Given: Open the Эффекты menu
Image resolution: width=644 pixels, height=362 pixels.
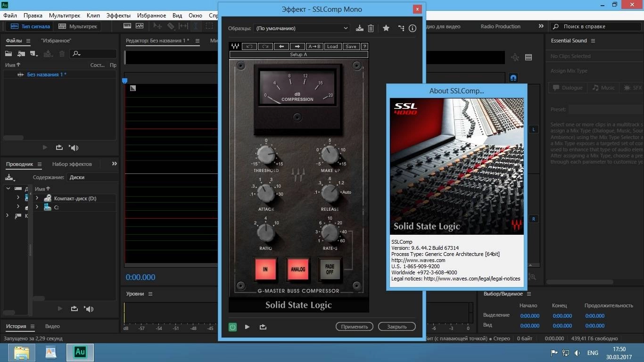Looking at the screenshot, I should click(x=118, y=16).
